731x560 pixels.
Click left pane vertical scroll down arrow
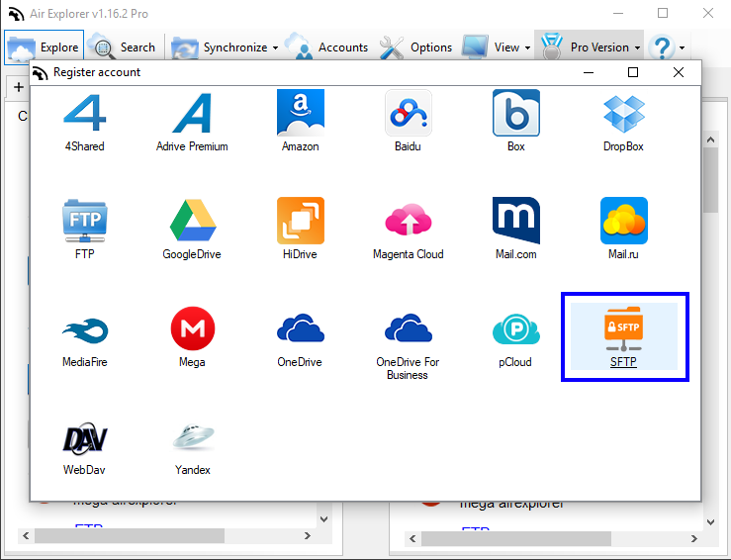(x=324, y=518)
